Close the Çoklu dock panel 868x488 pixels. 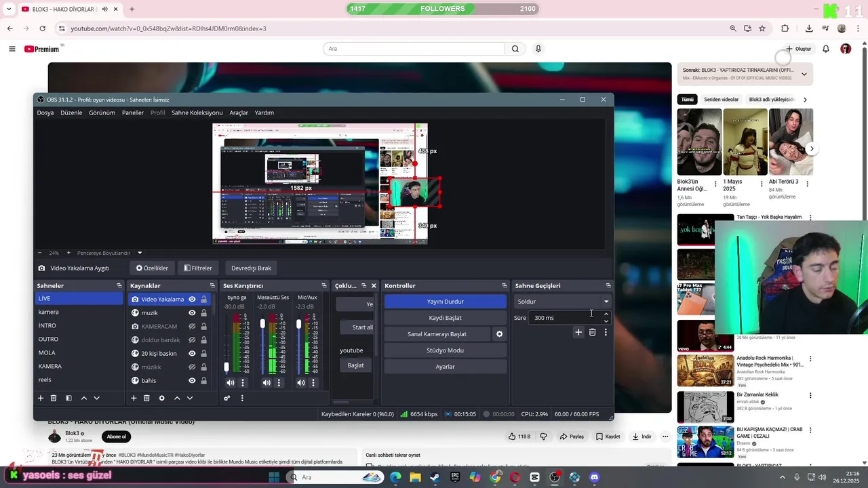click(374, 286)
